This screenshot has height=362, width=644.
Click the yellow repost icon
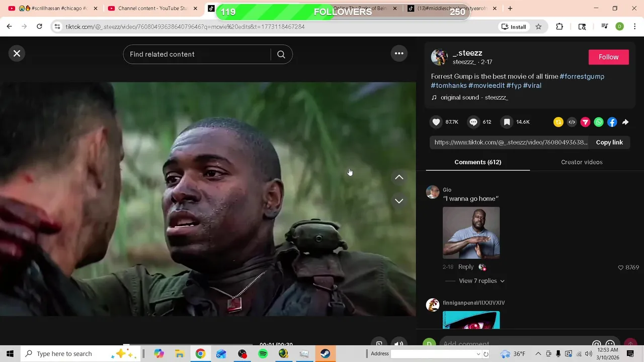[558, 122]
